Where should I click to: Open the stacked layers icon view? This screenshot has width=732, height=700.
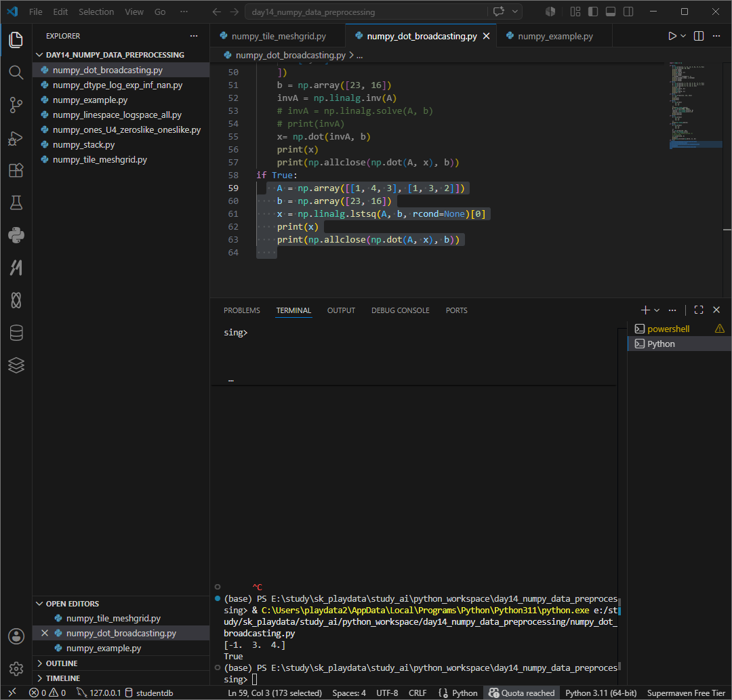[x=16, y=365]
